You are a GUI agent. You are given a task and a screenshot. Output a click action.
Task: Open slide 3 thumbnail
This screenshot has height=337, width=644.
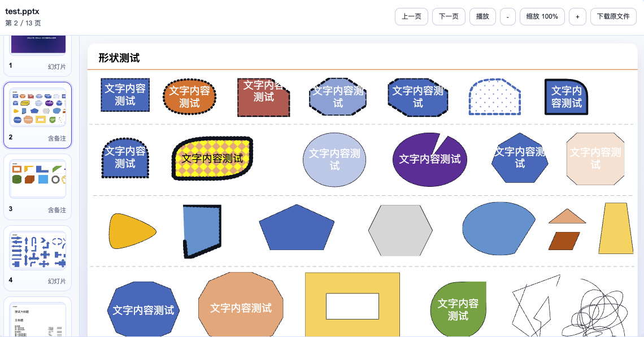pos(38,178)
